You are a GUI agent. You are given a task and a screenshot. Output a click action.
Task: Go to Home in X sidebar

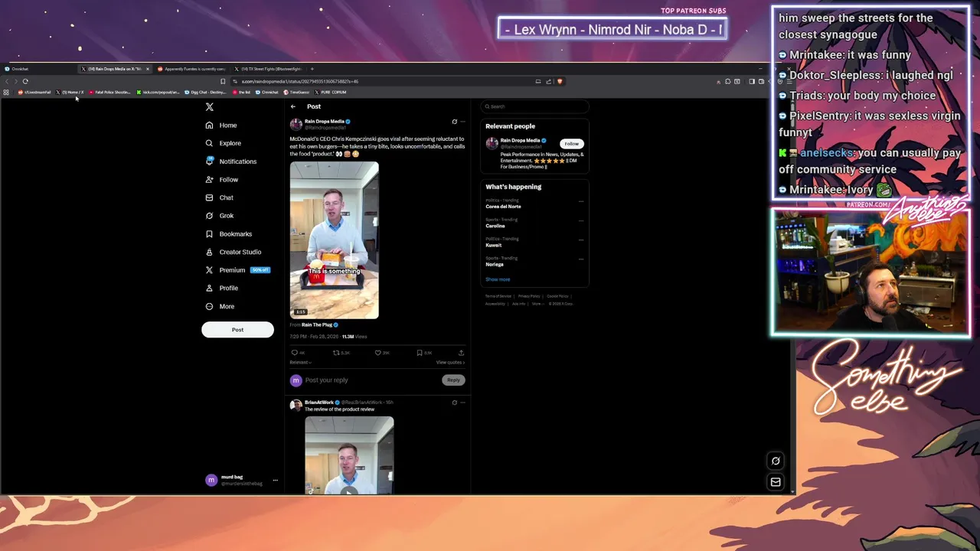221,126
